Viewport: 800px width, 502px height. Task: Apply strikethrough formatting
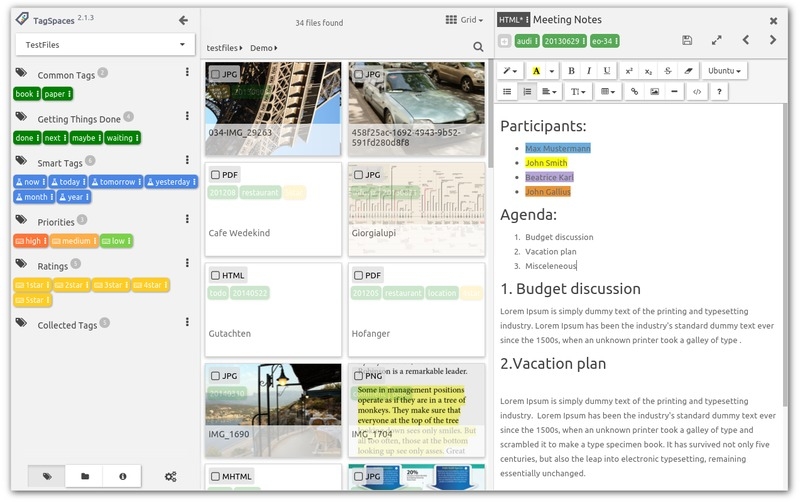[668, 71]
